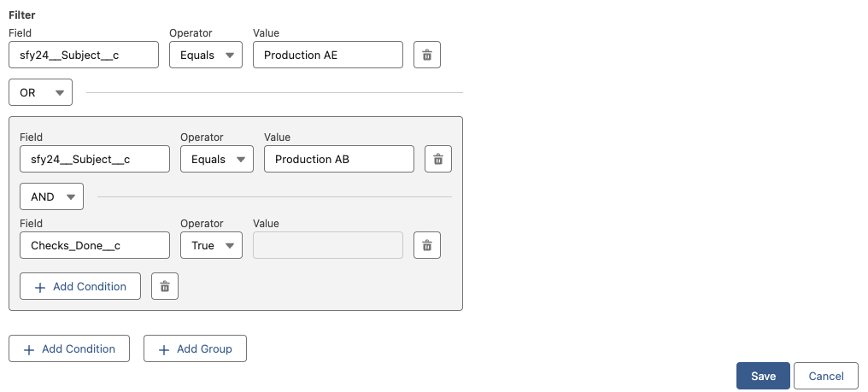The image size is (868, 392).
Task: Cancel the filter changes
Action: (x=825, y=376)
